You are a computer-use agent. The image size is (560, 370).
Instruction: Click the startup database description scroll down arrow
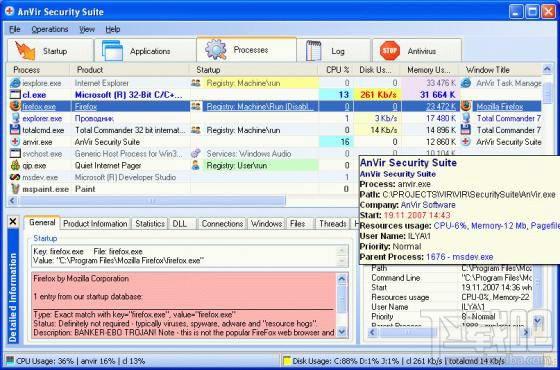[x=342, y=332]
